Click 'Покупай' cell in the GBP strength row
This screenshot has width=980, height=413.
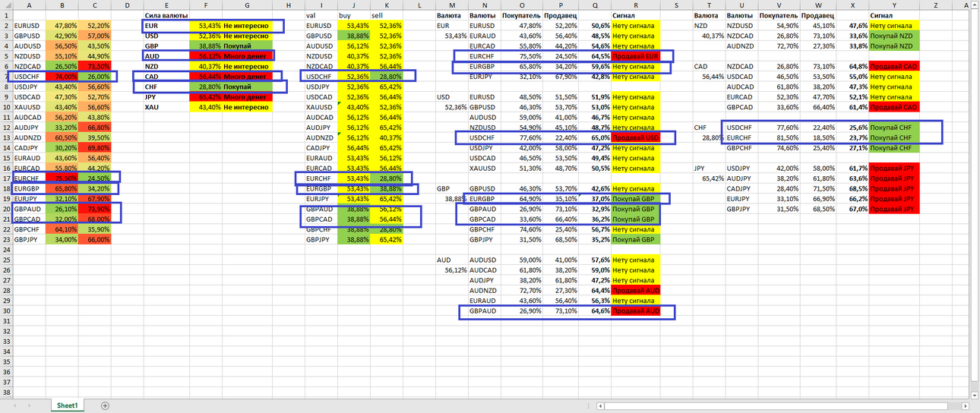coord(247,46)
